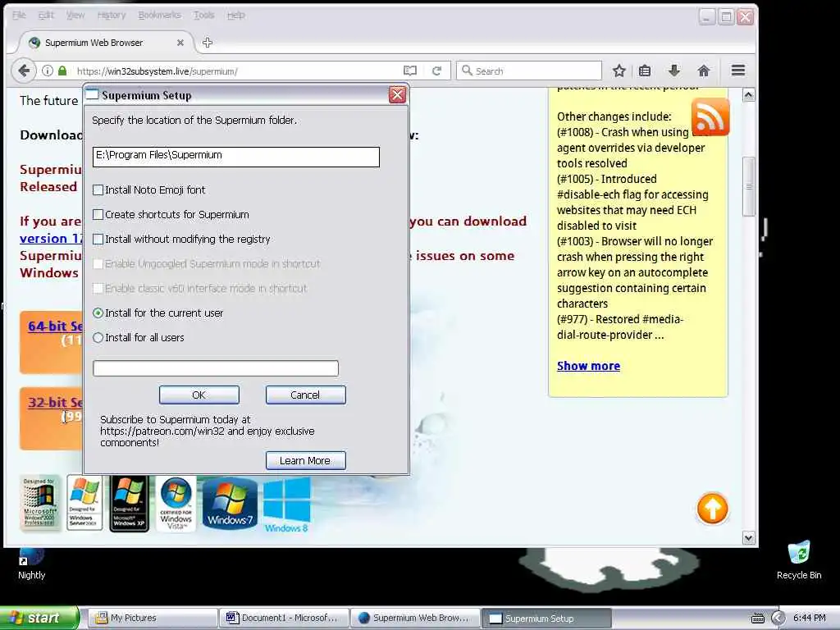Click the Windows 7 logo badge
This screenshot has height=630, width=840.
click(x=230, y=504)
